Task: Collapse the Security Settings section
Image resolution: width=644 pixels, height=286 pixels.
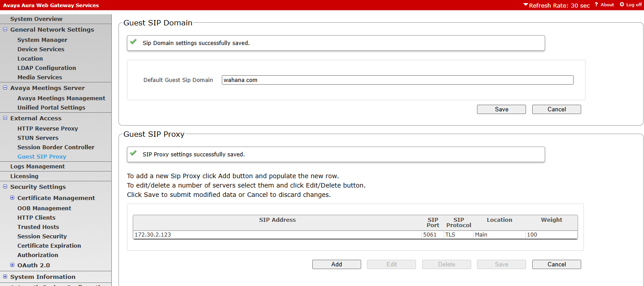Action: pyautogui.click(x=5, y=187)
